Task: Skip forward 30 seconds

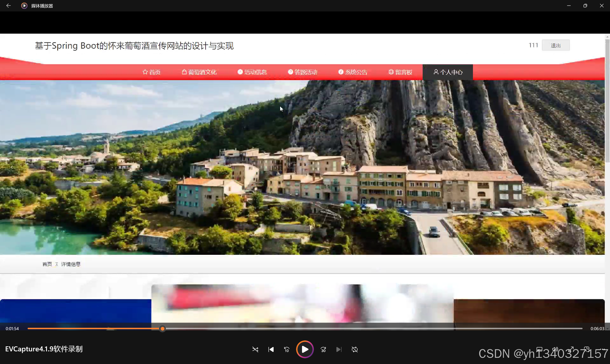Action: (323, 349)
